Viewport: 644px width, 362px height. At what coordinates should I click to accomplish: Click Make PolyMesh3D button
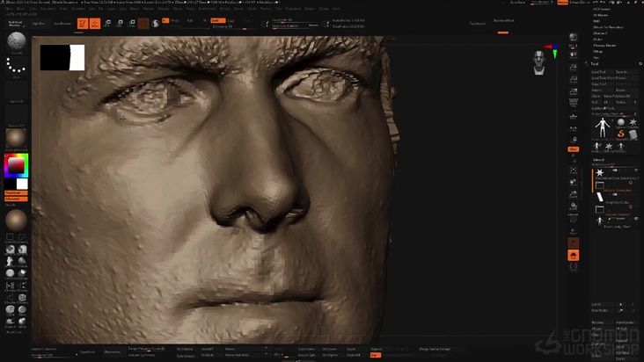coord(620,96)
